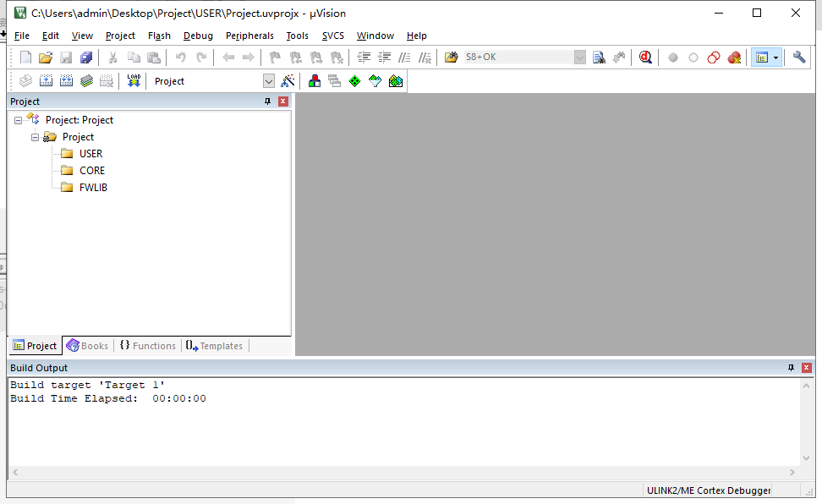
Task: Switch to the Templates tab
Action: [x=215, y=346]
